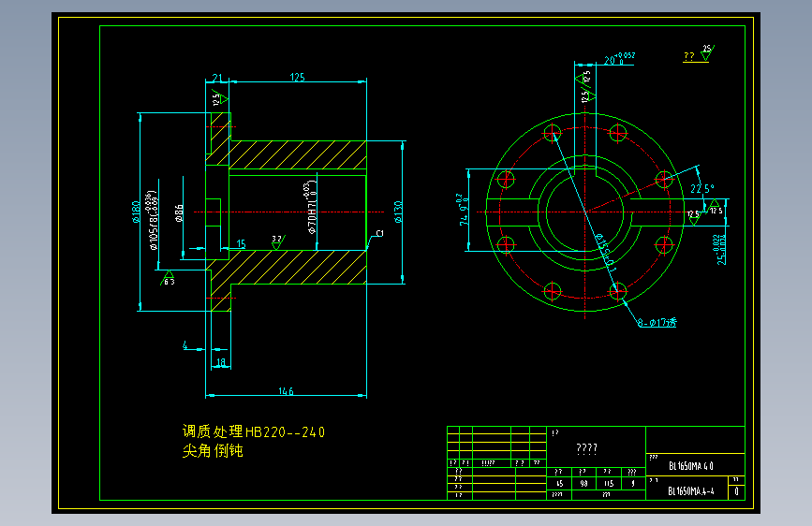This screenshot has height=526, width=812.
Task: Select the BL1650MA.4.0 title block text
Action: 691,466
